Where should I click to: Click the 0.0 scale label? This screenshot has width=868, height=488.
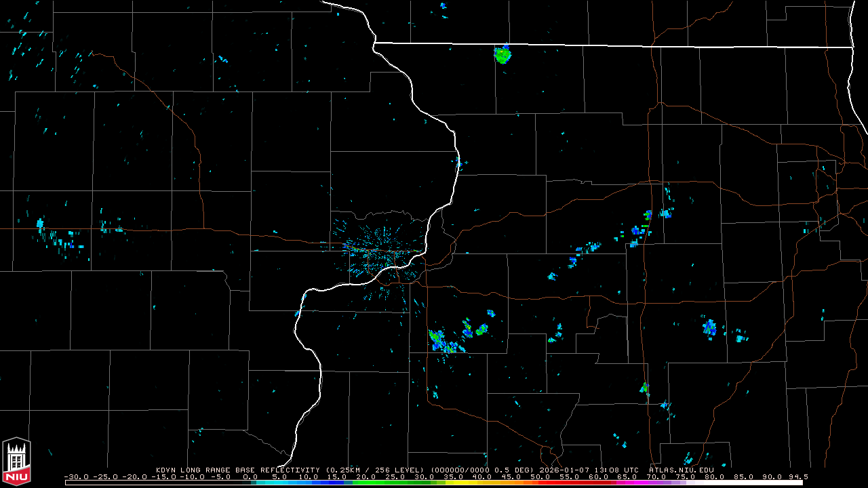pyautogui.click(x=250, y=477)
